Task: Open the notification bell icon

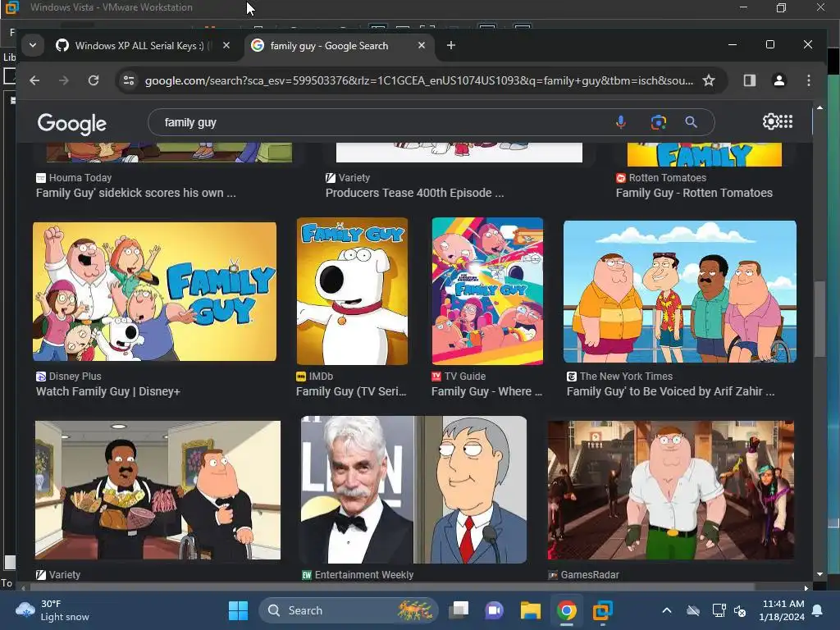Action: (818, 610)
